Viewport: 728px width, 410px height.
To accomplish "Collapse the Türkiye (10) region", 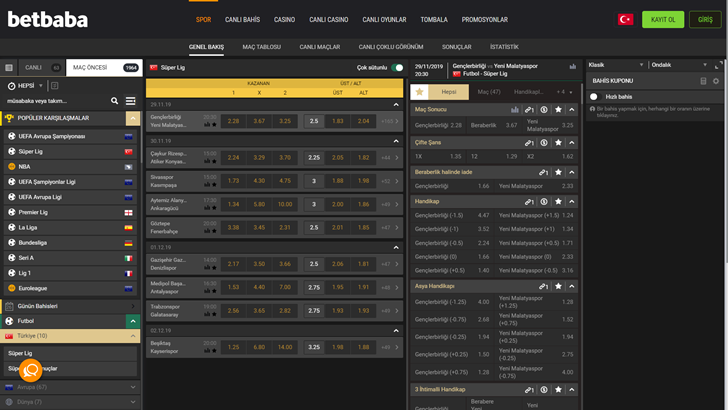I will [x=133, y=336].
